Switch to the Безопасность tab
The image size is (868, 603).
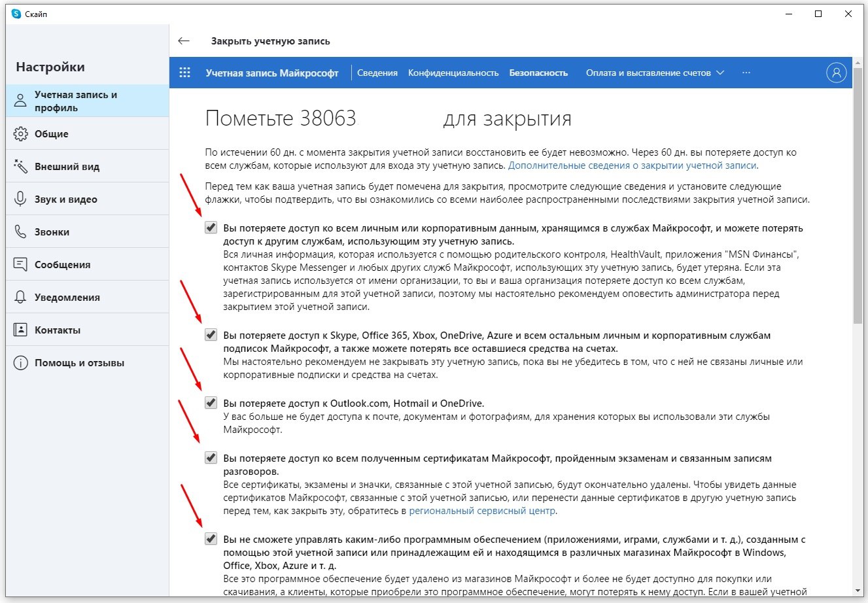pos(538,73)
